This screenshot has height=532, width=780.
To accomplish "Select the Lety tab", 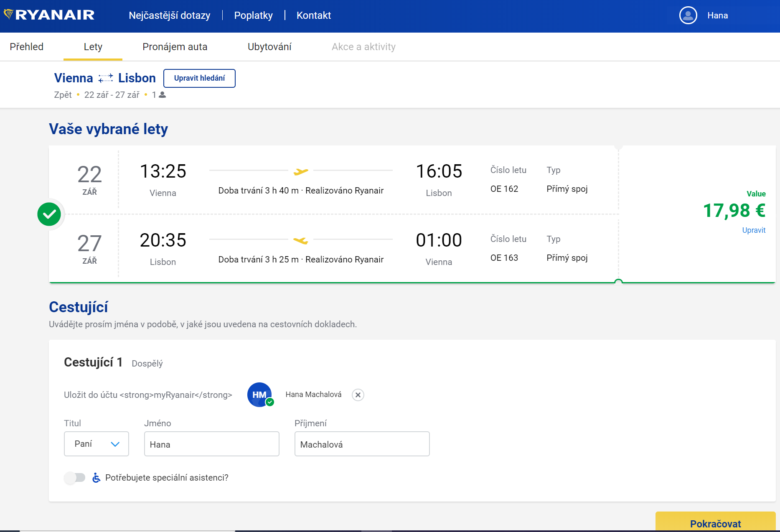I will point(93,47).
